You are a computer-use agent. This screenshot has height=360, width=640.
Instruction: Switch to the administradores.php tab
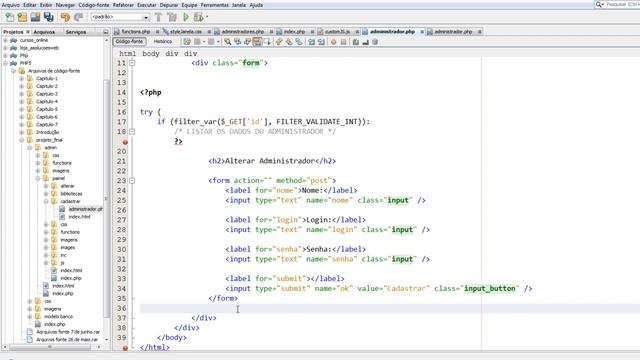pos(242,31)
